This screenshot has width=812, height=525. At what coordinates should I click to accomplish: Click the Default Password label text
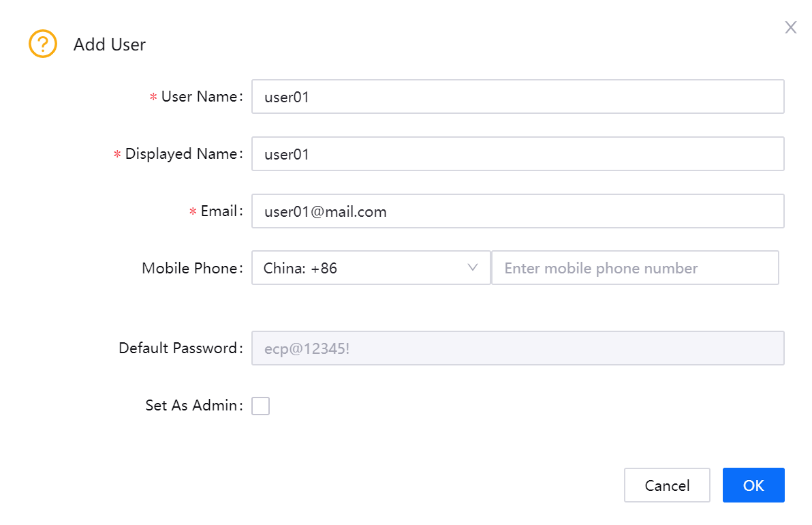coord(178,348)
